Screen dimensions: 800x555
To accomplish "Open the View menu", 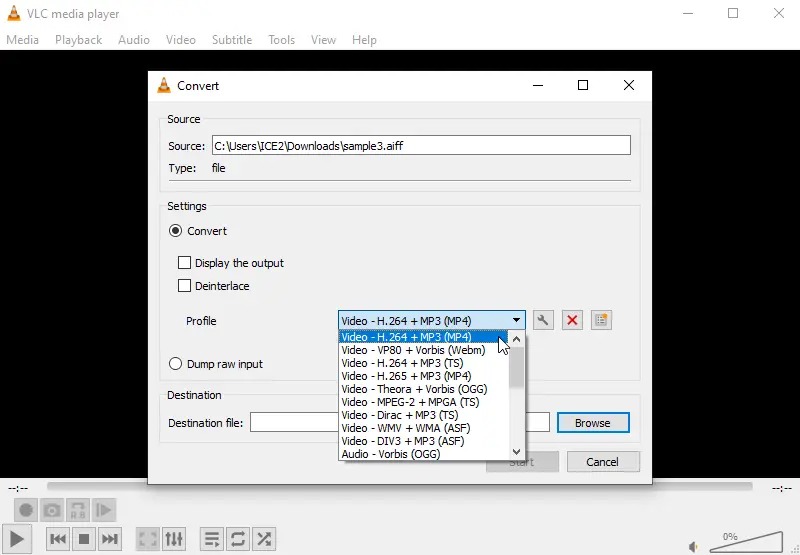I will pos(323,40).
